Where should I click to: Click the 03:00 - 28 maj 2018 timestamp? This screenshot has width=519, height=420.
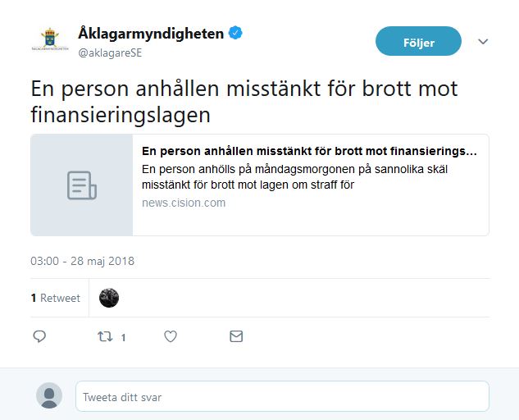coord(83,261)
